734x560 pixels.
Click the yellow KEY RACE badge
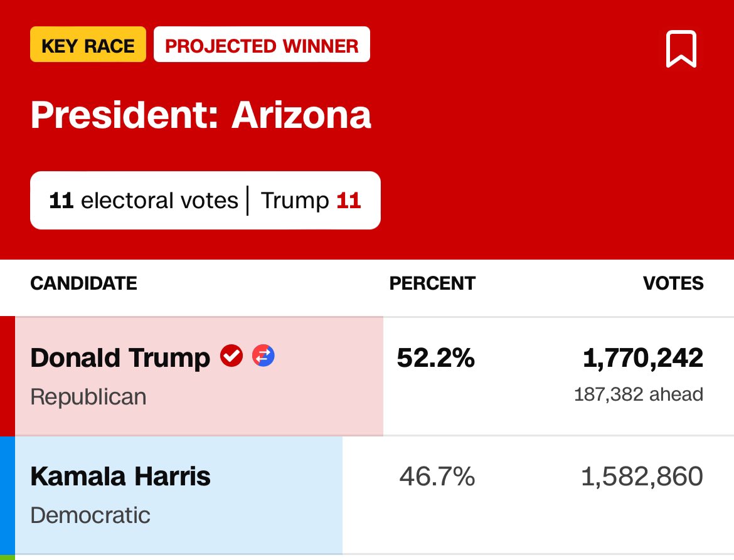tap(88, 45)
